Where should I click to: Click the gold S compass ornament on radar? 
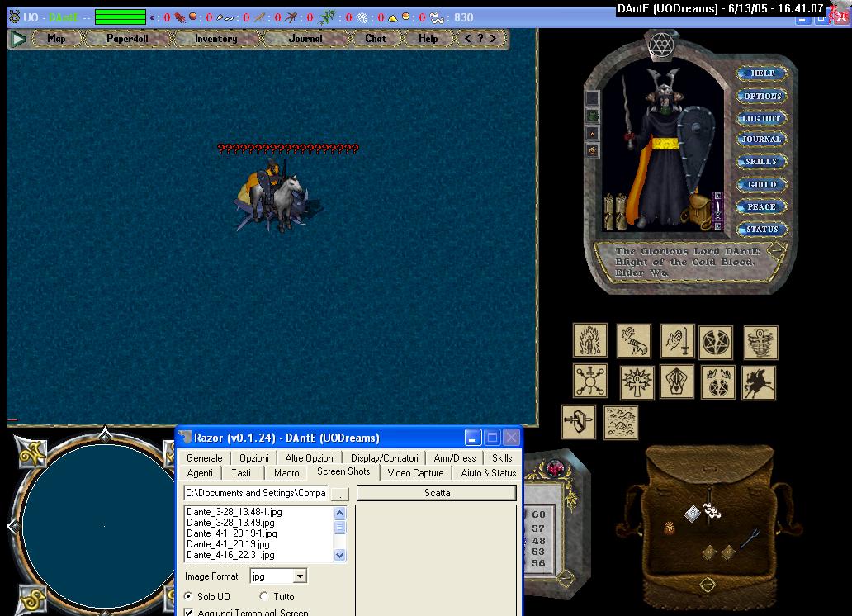tap(32, 598)
